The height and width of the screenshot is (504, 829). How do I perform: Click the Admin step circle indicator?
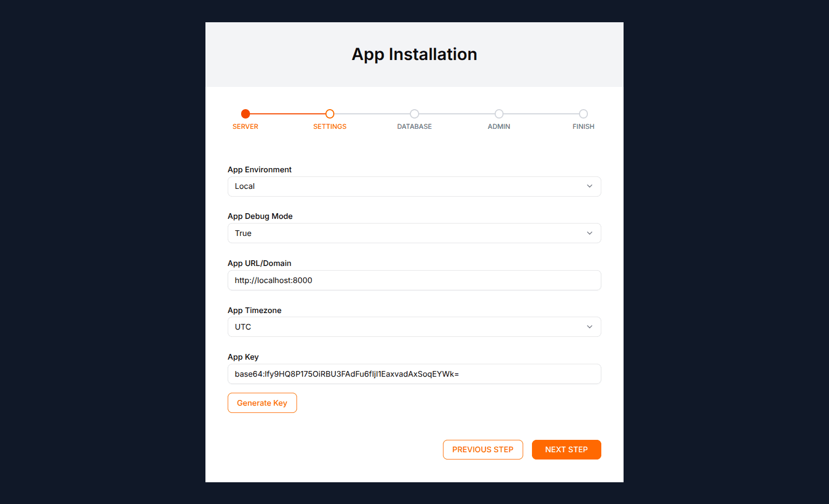[499, 114]
